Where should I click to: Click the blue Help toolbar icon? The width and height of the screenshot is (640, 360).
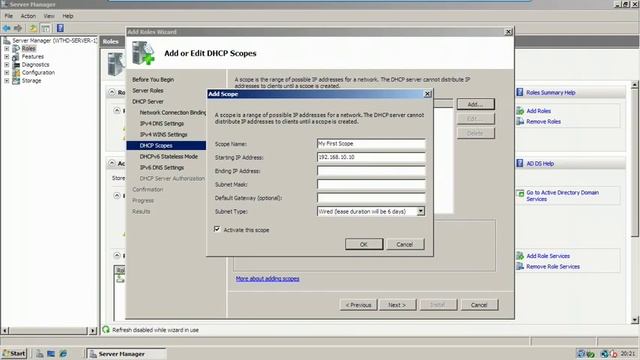60,28
